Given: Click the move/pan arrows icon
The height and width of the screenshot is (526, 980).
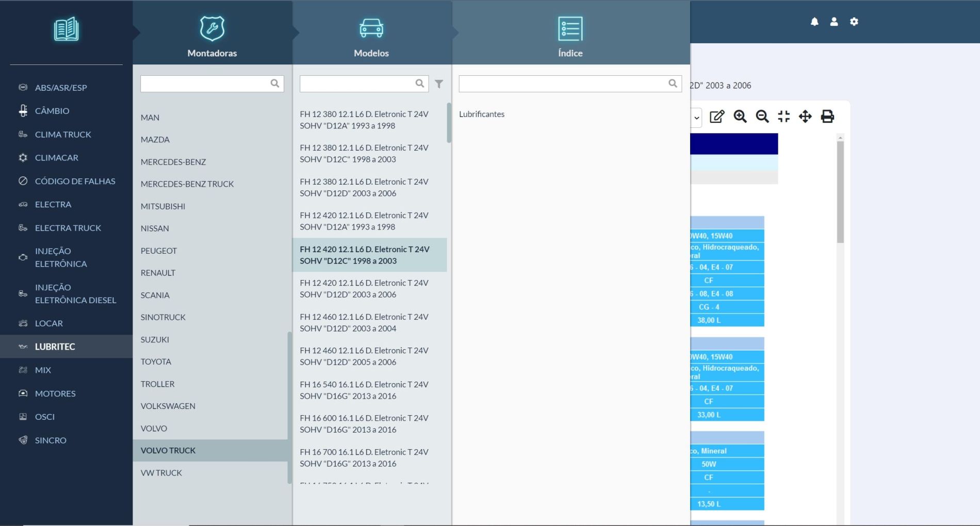Looking at the screenshot, I should coord(805,117).
